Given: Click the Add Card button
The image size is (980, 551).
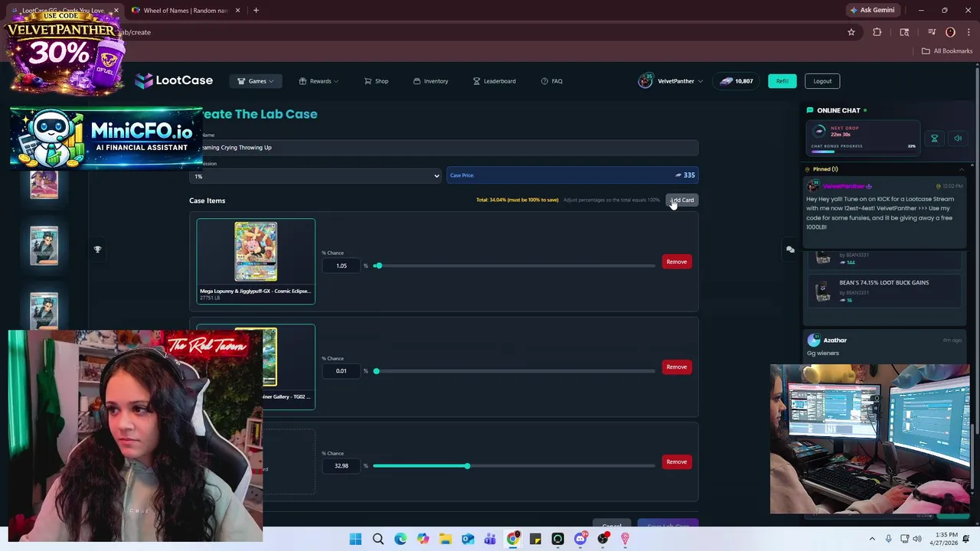Looking at the screenshot, I should pos(681,201).
